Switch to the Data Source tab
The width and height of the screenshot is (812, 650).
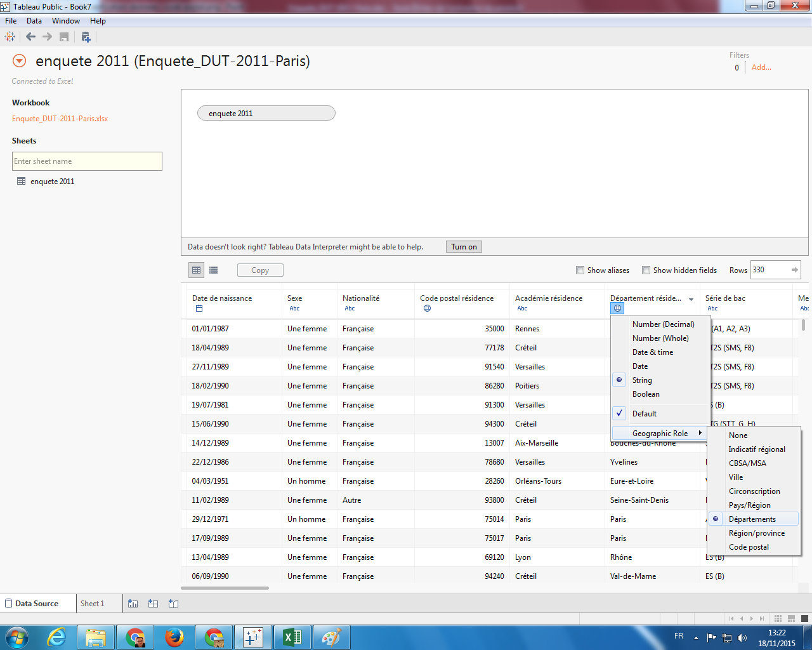tap(37, 604)
